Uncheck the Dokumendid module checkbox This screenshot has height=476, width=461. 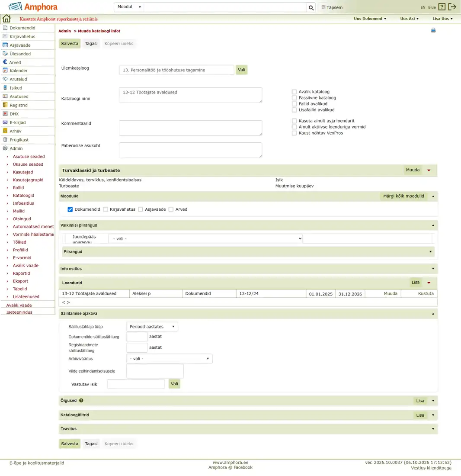(x=70, y=209)
